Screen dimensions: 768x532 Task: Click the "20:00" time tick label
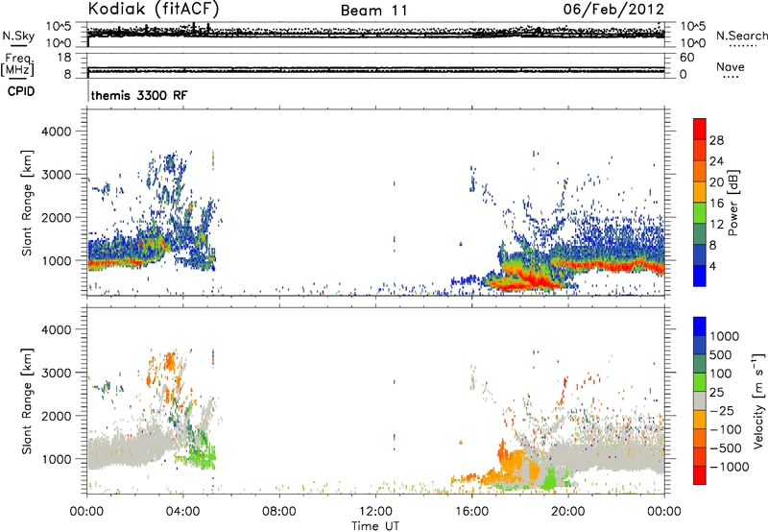[567, 512]
